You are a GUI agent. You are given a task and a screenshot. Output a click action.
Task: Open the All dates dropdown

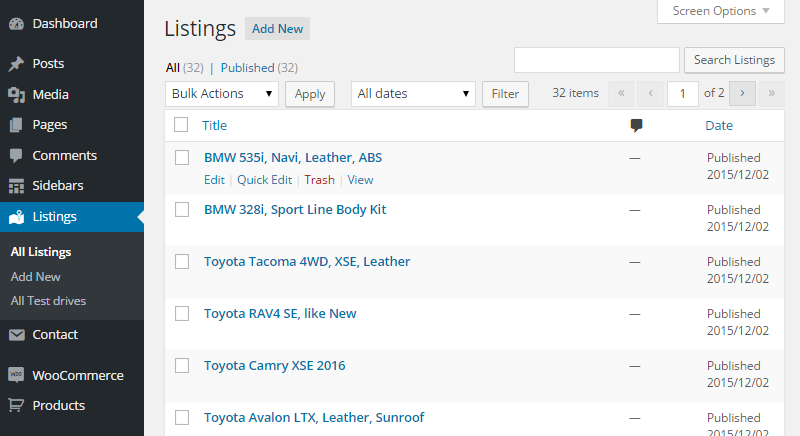[413, 94]
